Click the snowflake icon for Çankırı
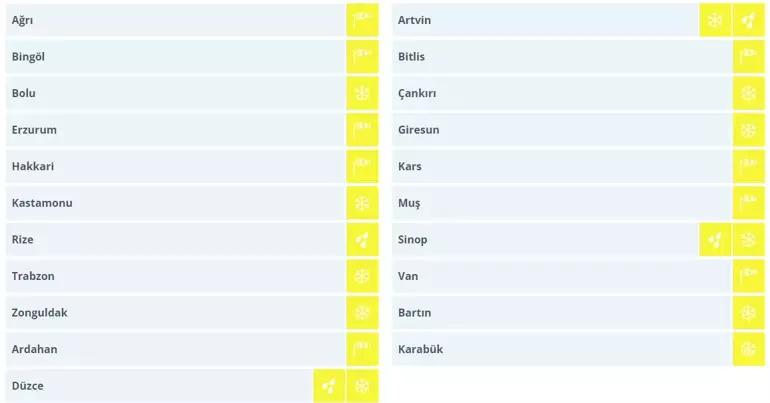 pos(748,93)
